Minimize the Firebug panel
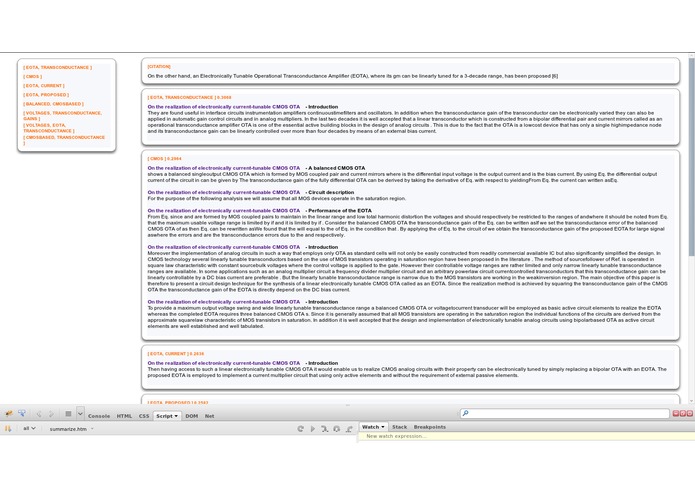Viewport: 695px width, 494px height. coord(675,413)
